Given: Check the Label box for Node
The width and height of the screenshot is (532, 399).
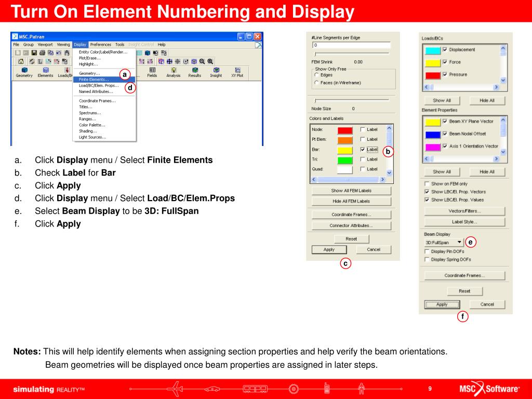Looking at the screenshot, I should pos(362,129).
